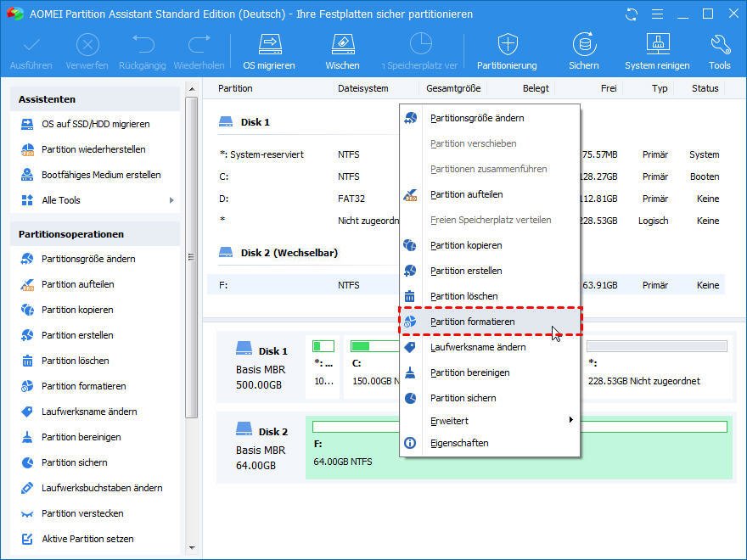Expand Alle Tools submenu arrow
The height and width of the screenshot is (560, 747).
[171, 200]
